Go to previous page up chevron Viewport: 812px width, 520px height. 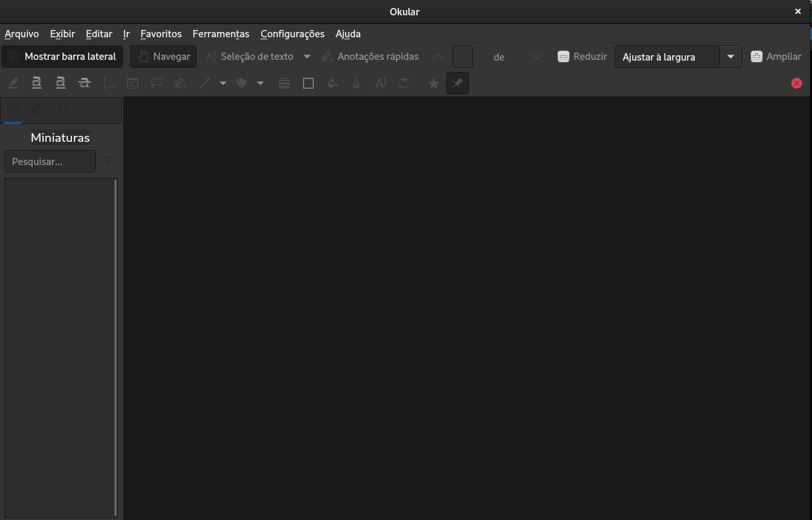tap(438, 57)
